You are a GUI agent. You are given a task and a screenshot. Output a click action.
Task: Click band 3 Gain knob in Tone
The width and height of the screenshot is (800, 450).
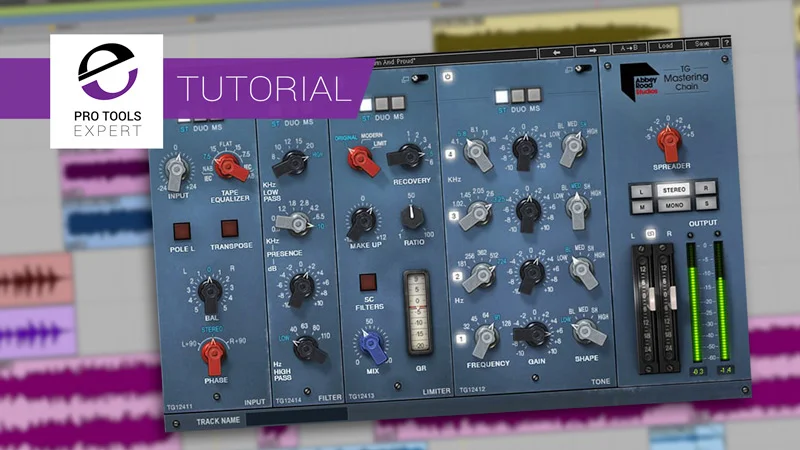pos(528,212)
